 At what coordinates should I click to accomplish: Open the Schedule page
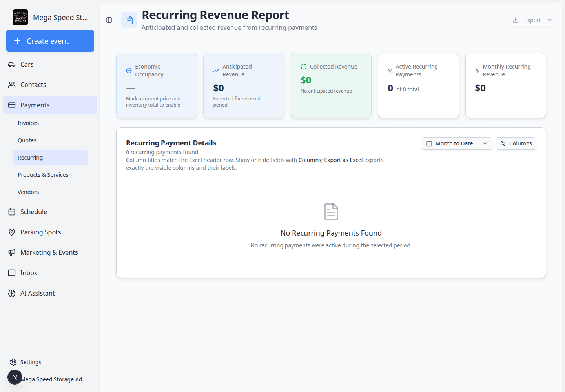pyautogui.click(x=50, y=212)
